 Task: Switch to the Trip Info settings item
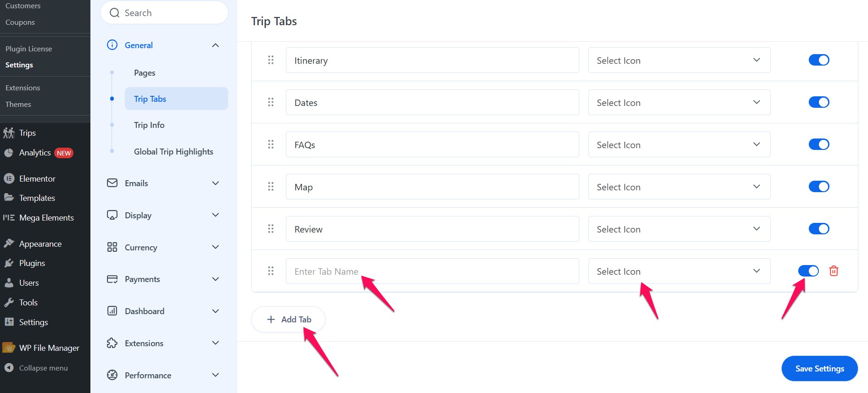pyautogui.click(x=149, y=125)
